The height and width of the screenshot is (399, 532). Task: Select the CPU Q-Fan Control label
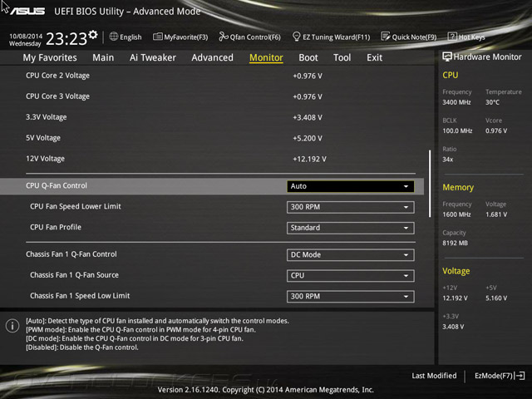click(57, 185)
